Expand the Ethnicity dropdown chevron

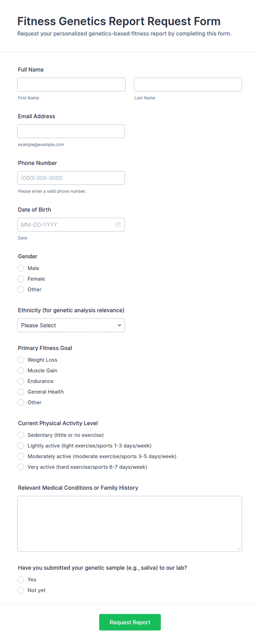tap(119, 325)
